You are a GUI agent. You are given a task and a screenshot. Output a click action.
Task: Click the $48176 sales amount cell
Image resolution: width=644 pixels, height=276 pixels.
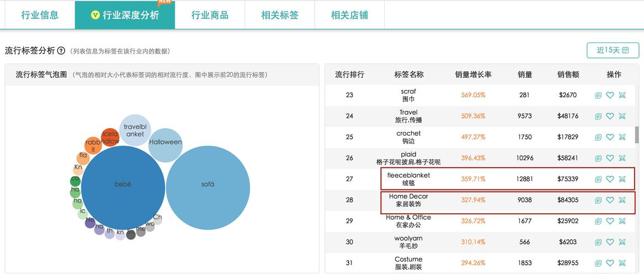568,116
